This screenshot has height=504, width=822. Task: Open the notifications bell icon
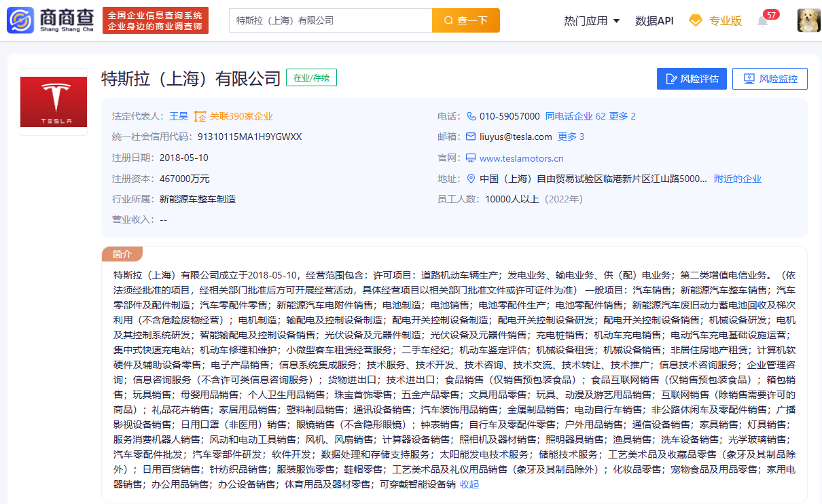point(763,21)
